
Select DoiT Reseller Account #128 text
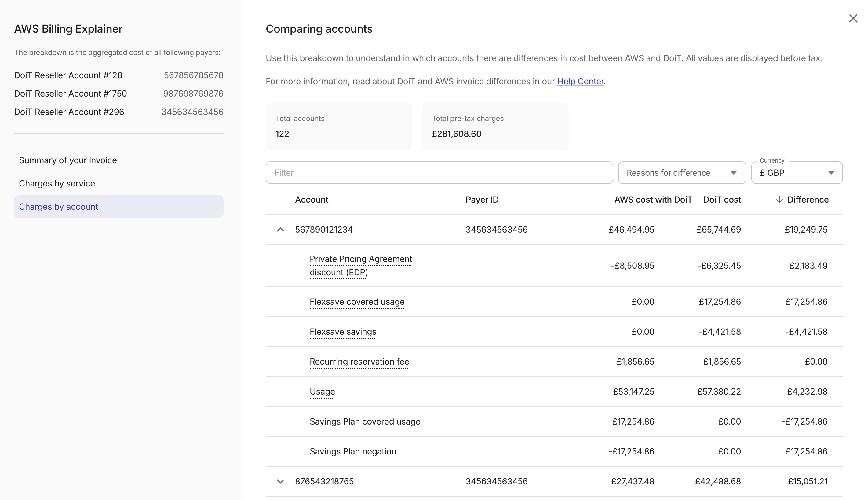[68, 75]
